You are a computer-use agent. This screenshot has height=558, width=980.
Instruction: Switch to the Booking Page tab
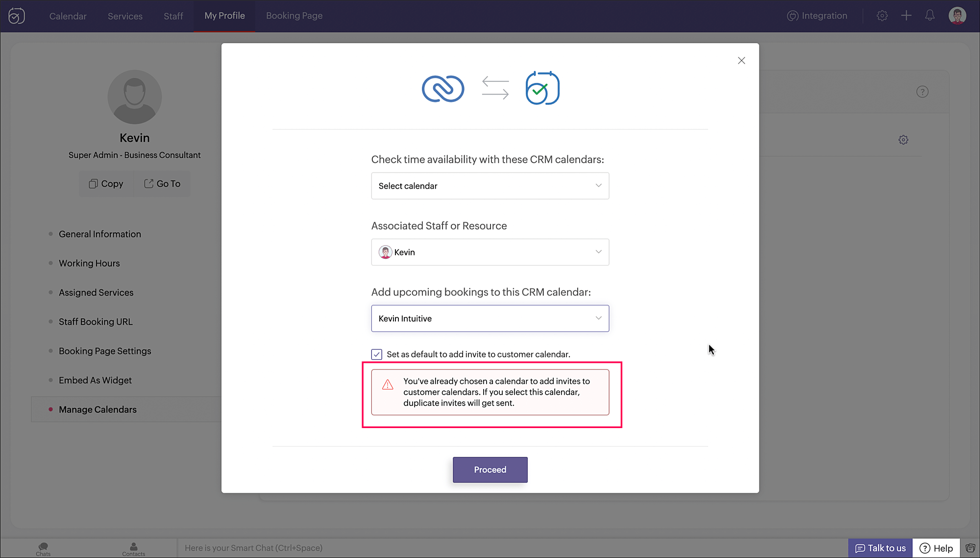294,16
